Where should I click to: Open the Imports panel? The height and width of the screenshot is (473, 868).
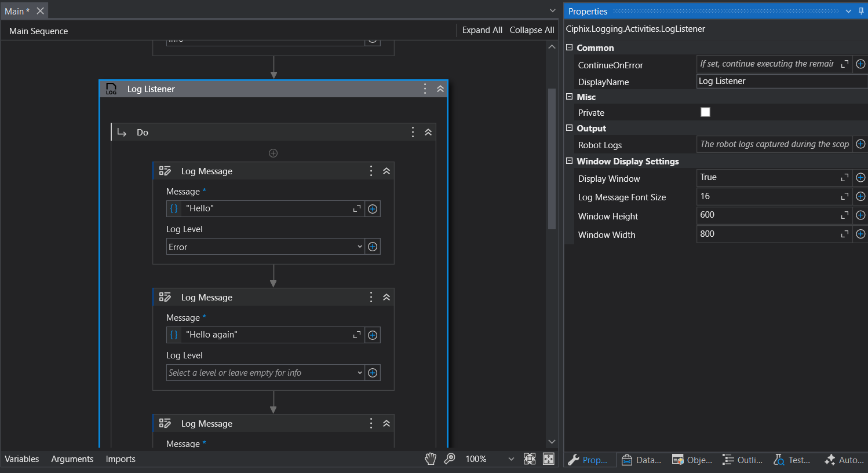pyautogui.click(x=121, y=459)
